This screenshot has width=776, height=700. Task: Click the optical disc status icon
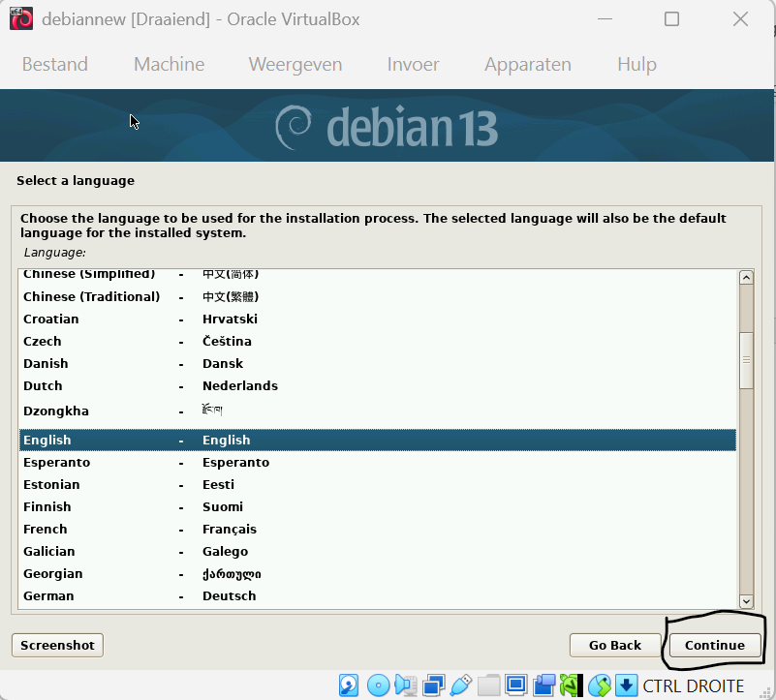pyautogui.click(x=379, y=685)
